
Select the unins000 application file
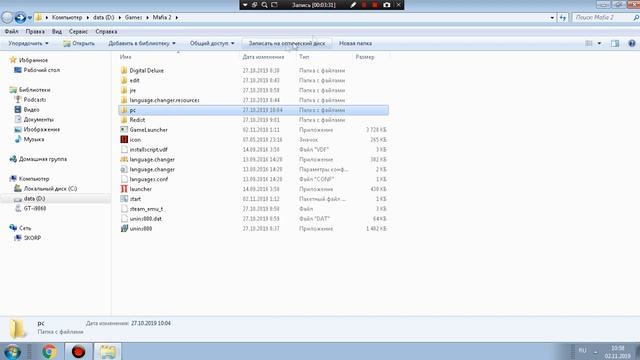coord(140,229)
